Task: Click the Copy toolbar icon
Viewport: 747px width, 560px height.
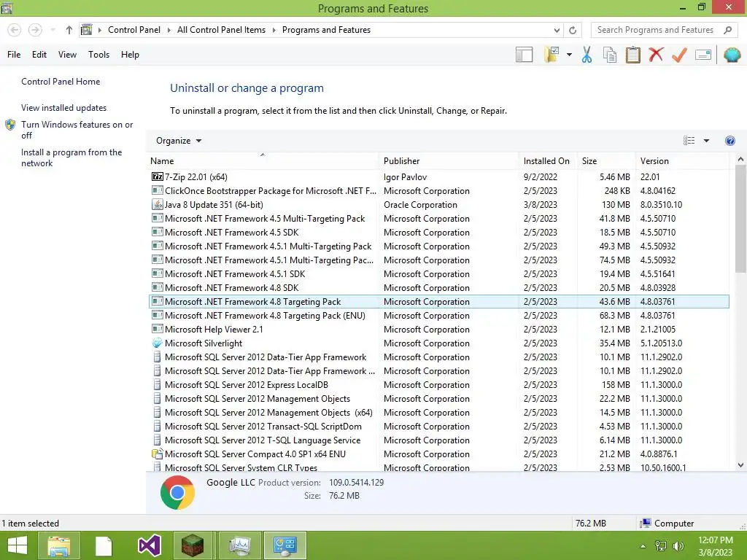Action: point(610,55)
